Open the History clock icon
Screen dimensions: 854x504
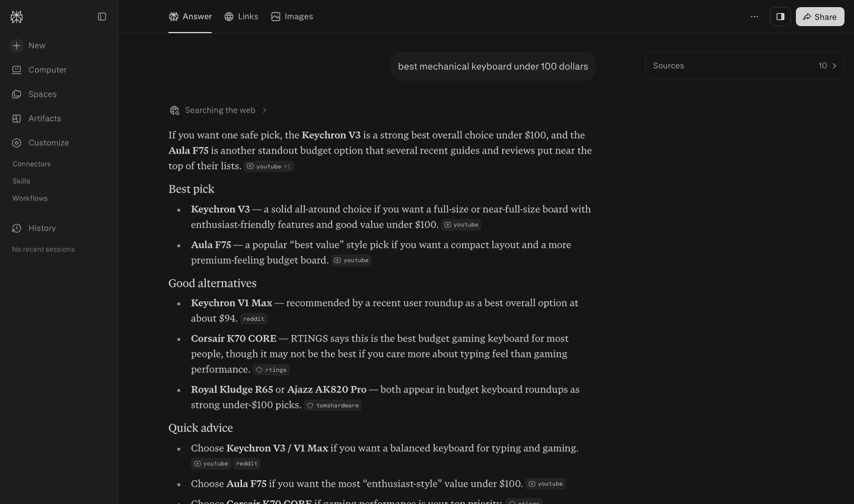[17, 228]
